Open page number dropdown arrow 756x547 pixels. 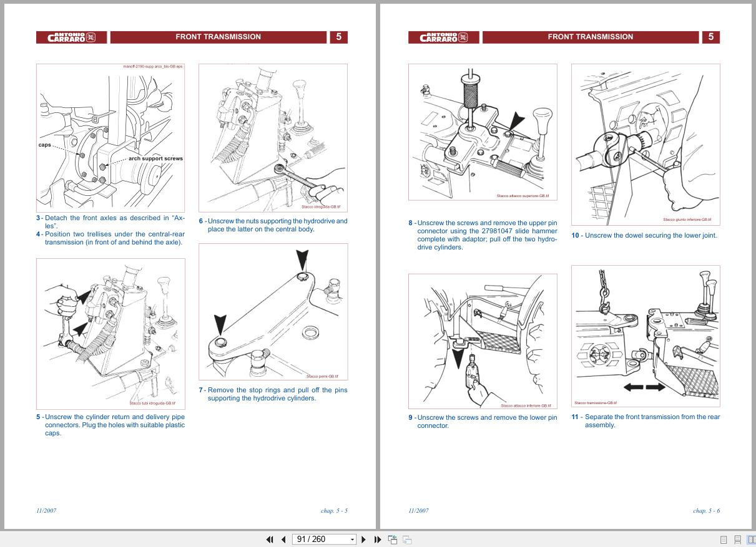click(352, 540)
